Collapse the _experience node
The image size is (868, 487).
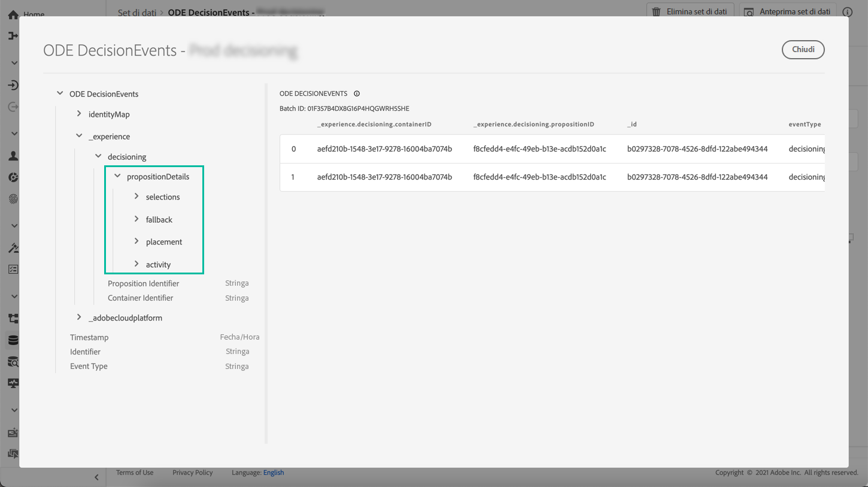click(x=79, y=136)
